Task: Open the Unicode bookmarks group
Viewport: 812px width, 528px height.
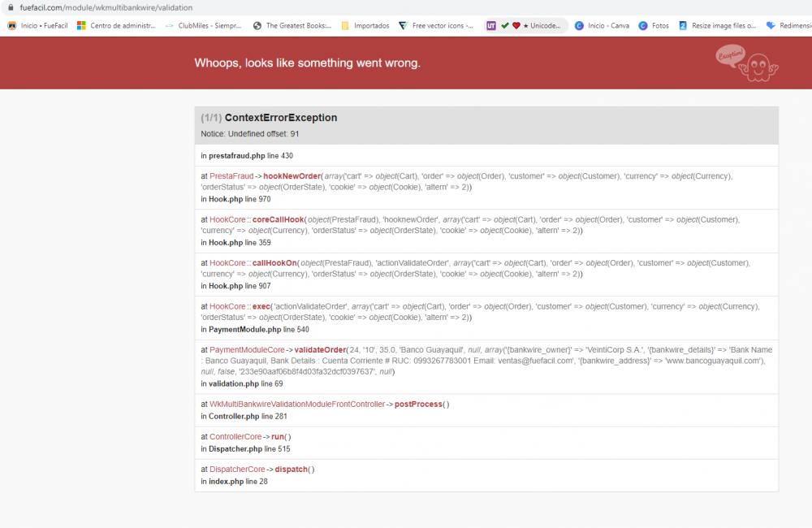Action: point(526,25)
